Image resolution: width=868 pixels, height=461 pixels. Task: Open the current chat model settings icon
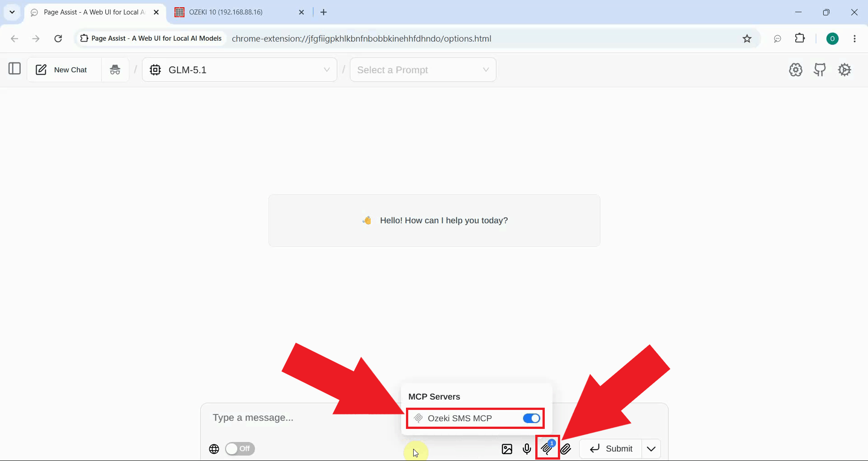tap(796, 70)
